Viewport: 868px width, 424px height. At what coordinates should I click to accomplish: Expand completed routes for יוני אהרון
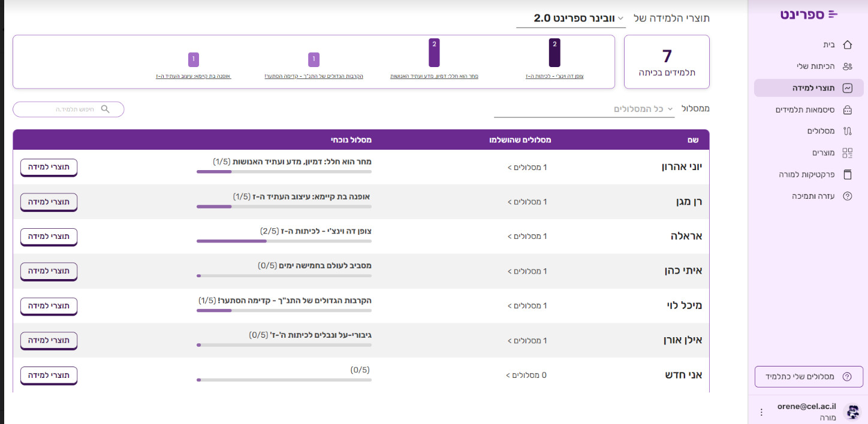pyautogui.click(x=528, y=167)
